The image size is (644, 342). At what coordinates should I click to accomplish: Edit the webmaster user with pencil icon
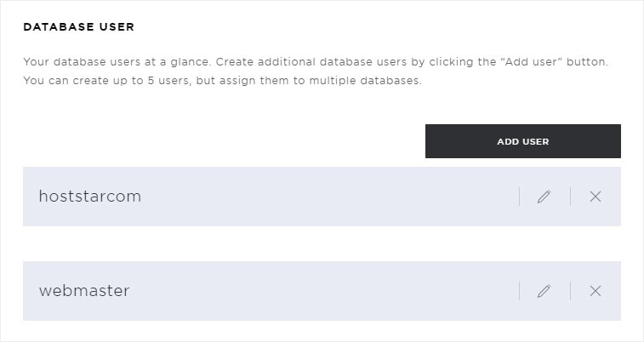[x=544, y=291]
